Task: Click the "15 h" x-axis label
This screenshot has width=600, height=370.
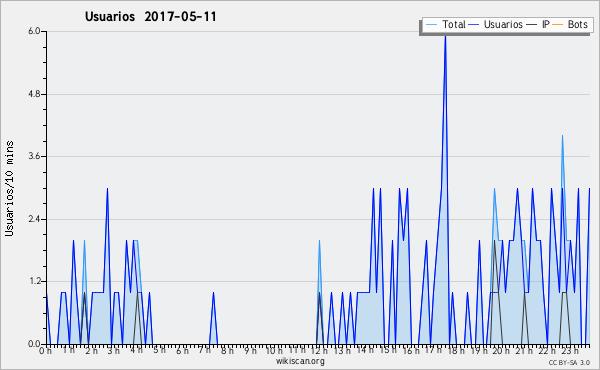Action: 387,350
